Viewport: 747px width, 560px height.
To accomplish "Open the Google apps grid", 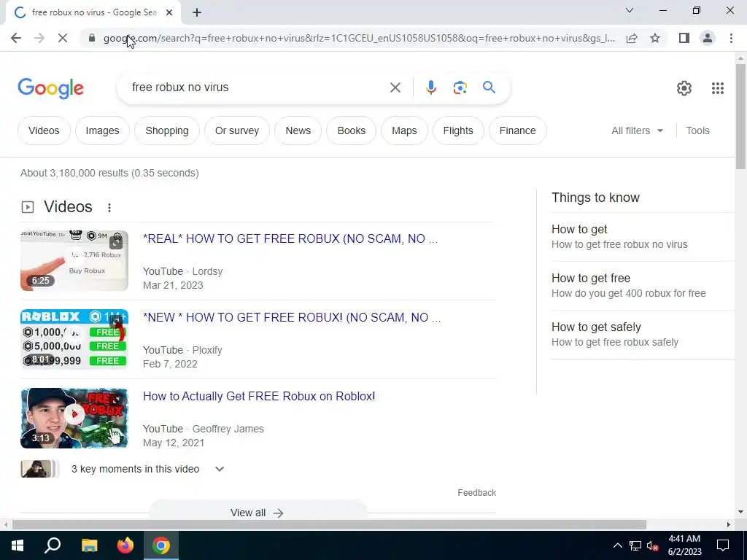I will (718, 88).
